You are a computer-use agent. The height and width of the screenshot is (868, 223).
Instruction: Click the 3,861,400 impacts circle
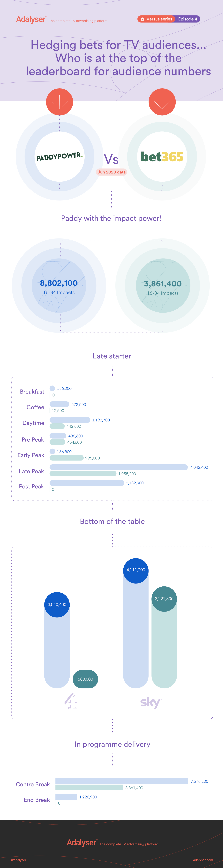tap(163, 286)
